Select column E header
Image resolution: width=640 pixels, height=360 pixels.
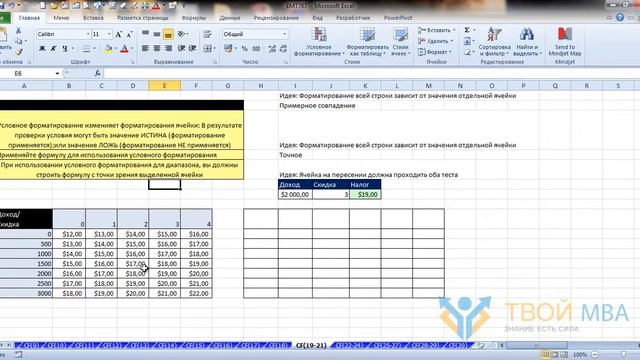(x=164, y=86)
